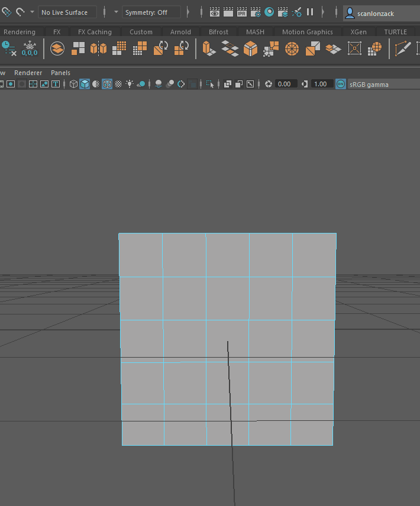Image resolution: width=420 pixels, height=506 pixels.
Task: Click the Combine meshes shelf icon
Action: tap(78, 48)
